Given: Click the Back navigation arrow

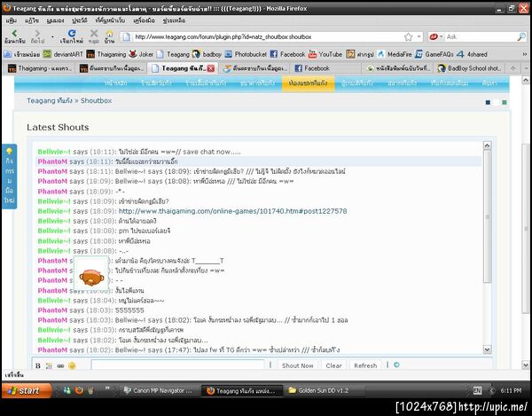Looking at the screenshot, I should click(x=14, y=33).
